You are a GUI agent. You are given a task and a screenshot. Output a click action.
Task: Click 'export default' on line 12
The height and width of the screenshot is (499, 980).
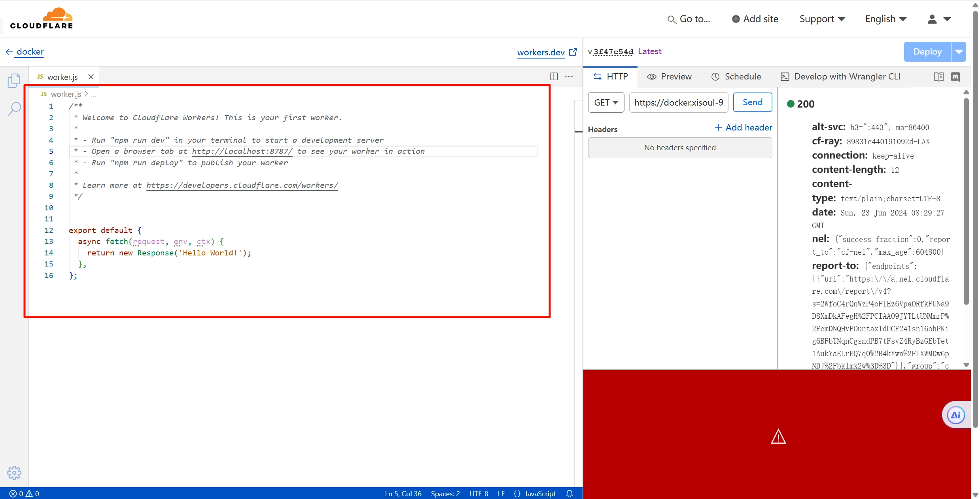(100, 231)
